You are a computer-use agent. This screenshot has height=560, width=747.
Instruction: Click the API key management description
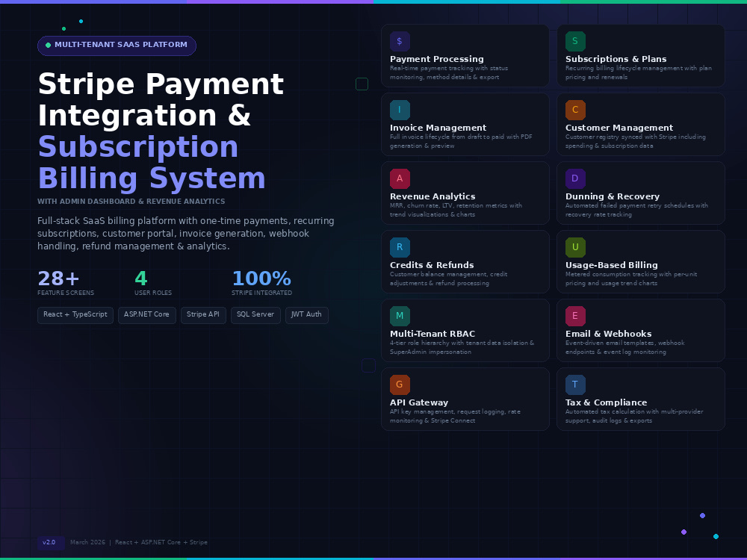pos(455,416)
